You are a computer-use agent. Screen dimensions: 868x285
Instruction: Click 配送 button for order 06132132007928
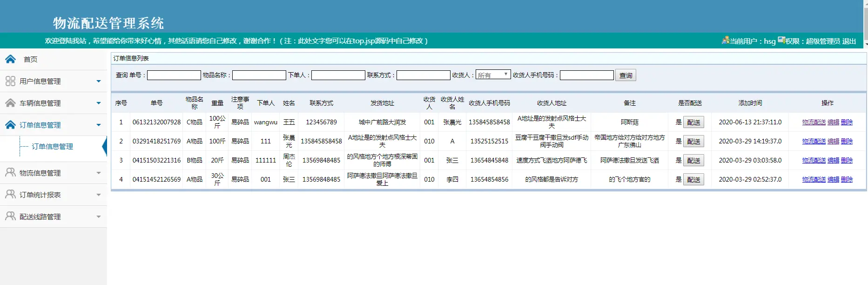(693, 122)
